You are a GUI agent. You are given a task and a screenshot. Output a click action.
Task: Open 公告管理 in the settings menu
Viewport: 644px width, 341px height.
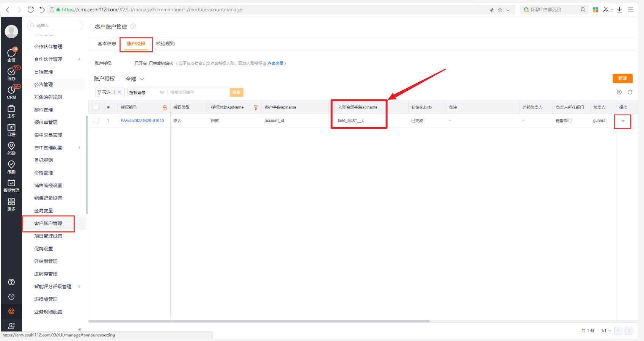pyautogui.click(x=44, y=85)
